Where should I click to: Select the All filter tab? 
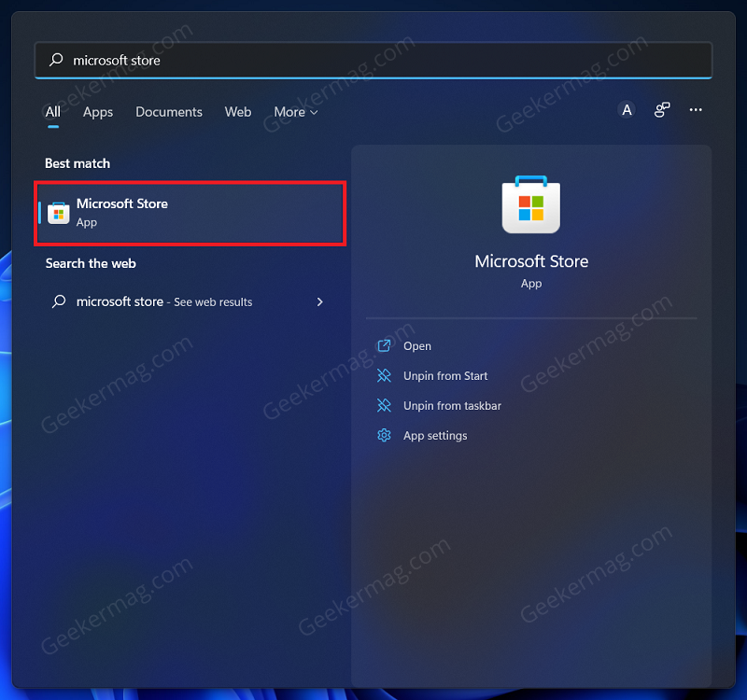pos(53,112)
